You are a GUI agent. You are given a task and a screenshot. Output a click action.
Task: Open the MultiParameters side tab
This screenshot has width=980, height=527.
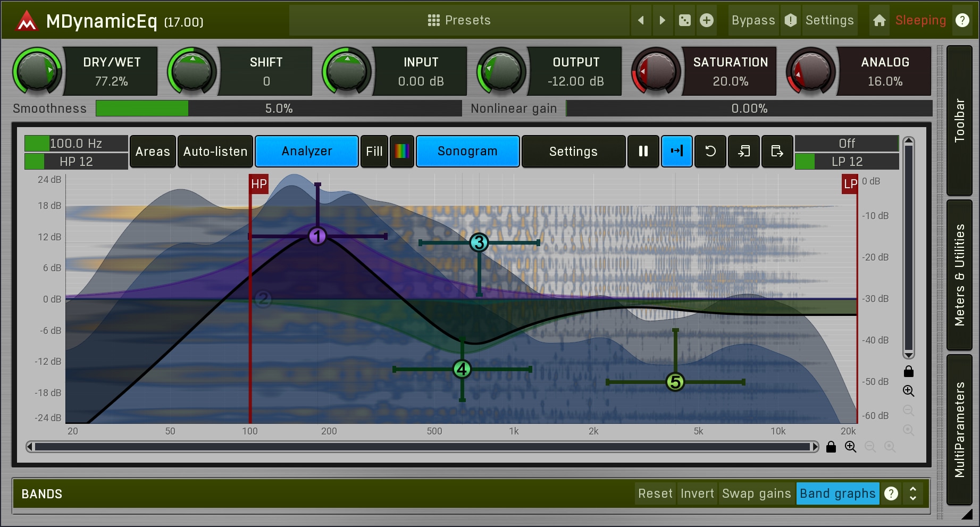(959, 430)
